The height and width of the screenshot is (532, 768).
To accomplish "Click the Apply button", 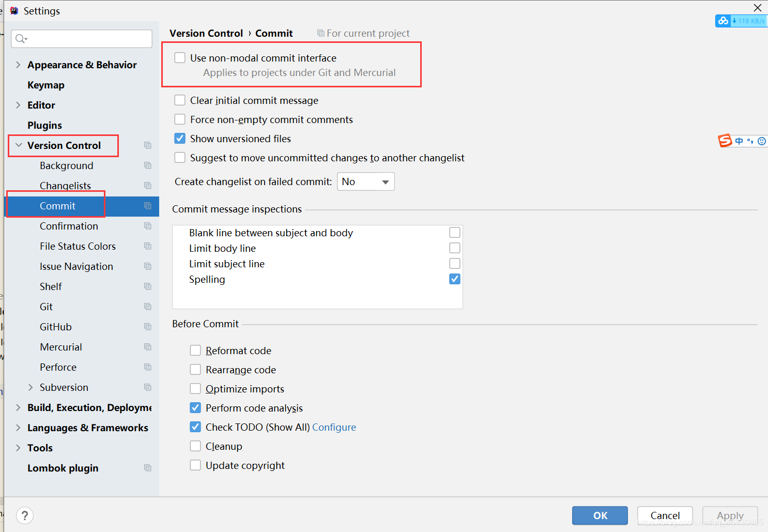I will 730,515.
